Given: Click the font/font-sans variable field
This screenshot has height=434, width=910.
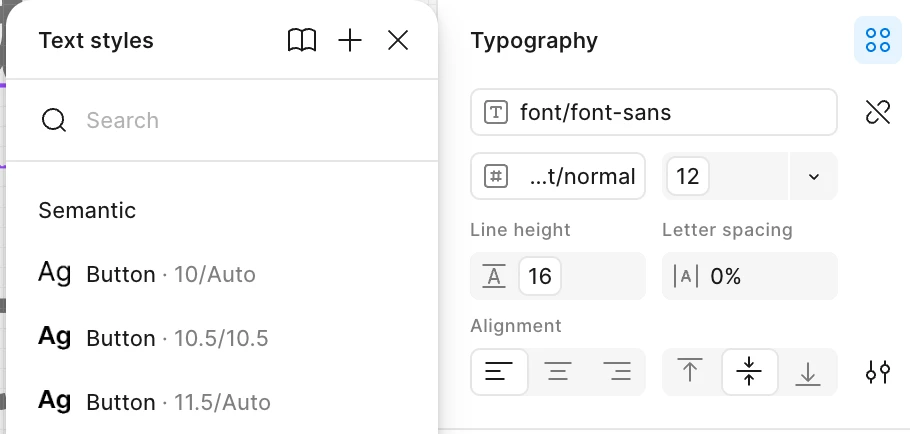Looking at the screenshot, I should 653,112.
